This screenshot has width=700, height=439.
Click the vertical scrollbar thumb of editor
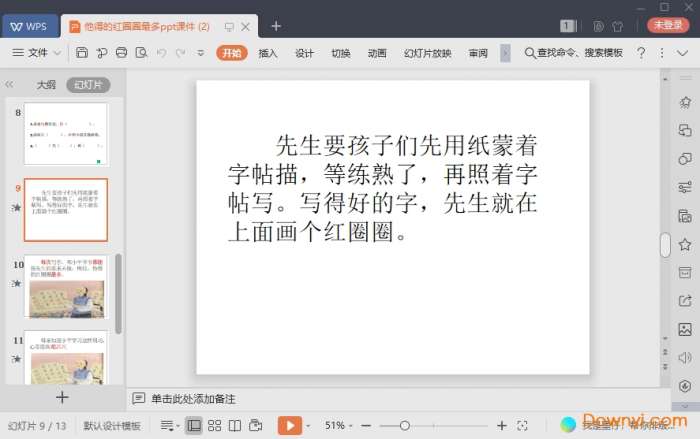coord(665,245)
